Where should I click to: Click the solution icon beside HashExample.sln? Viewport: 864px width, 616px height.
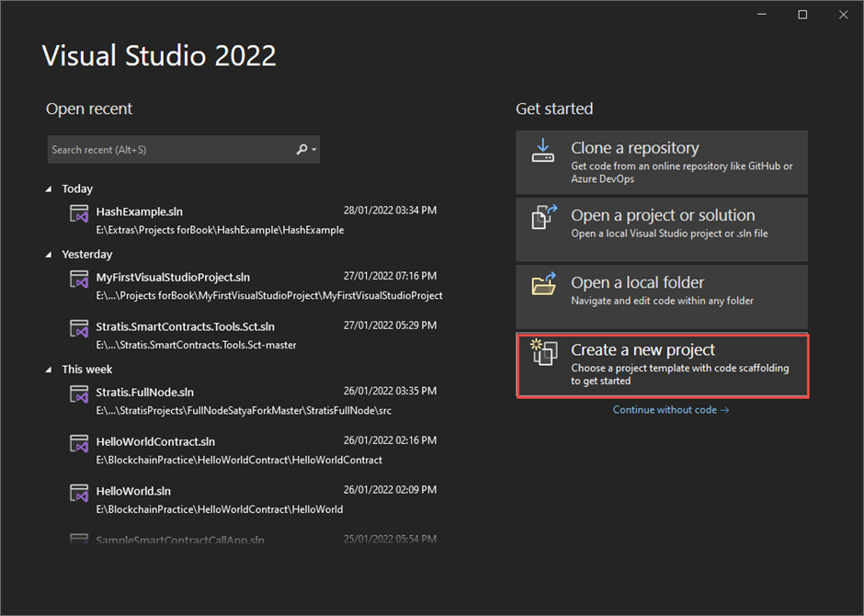coord(79,213)
